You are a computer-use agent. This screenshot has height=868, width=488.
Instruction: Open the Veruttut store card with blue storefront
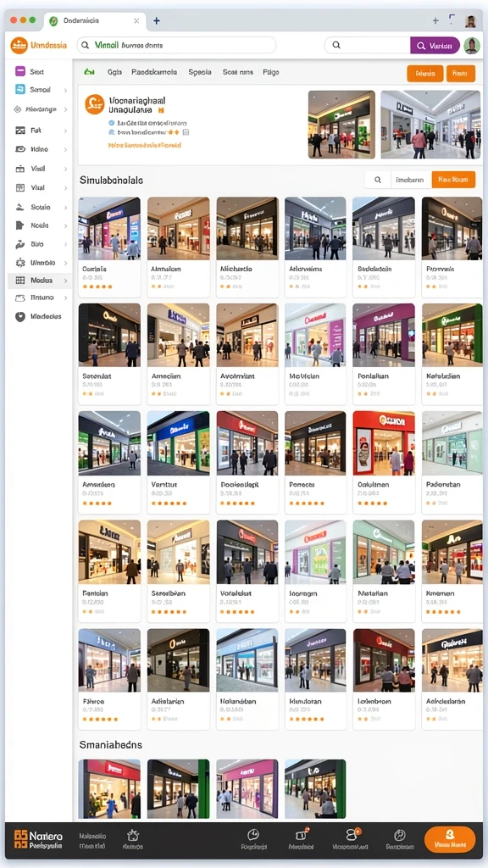[x=178, y=442]
